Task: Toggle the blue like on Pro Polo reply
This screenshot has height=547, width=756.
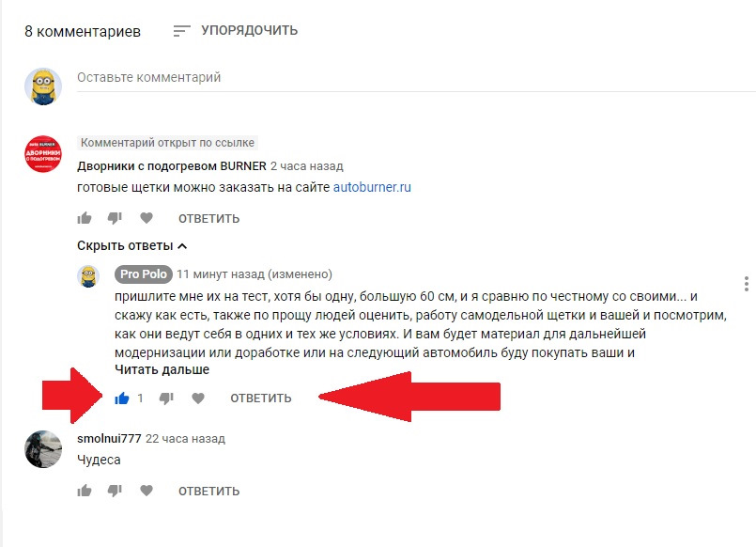Action: pos(122,399)
